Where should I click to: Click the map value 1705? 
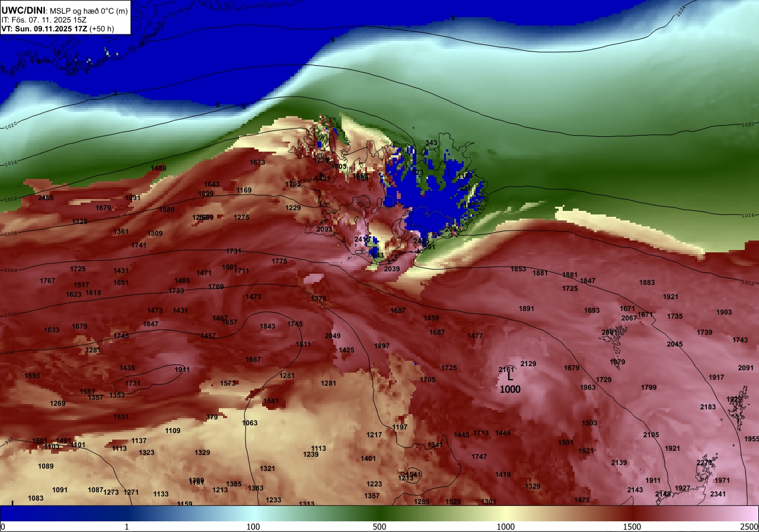tap(428, 380)
